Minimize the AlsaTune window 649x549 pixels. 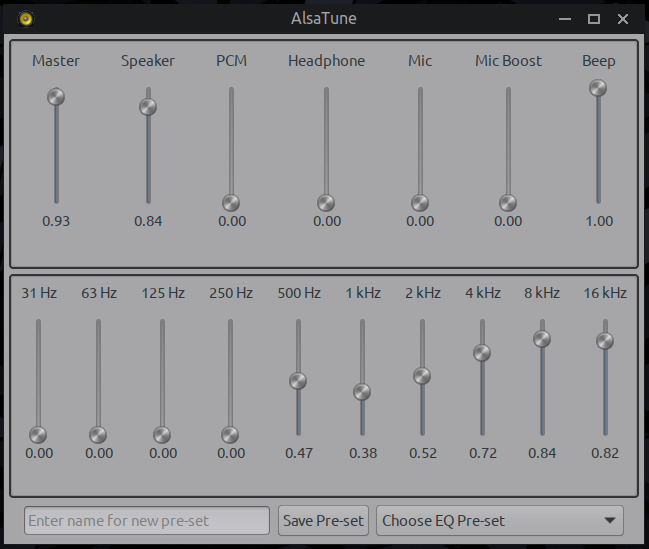(565, 19)
